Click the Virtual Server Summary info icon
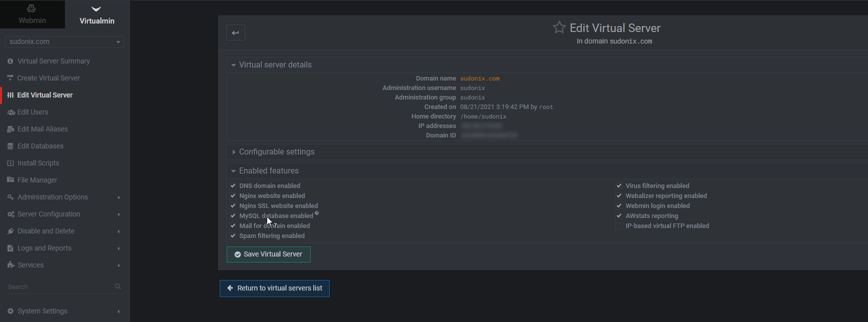 [10, 61]
